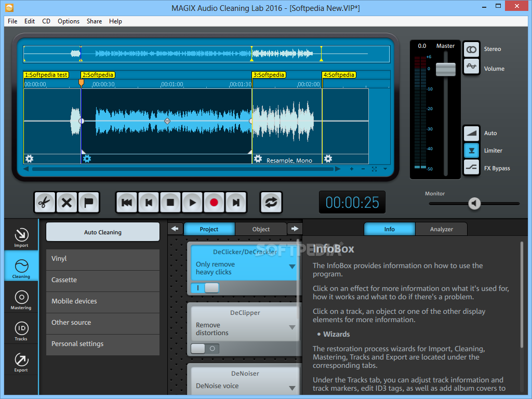Image resolution: width=532 pixels, height=399 pixels.
Task: Click the monitor speaker icon
Action: click(474, 204)
